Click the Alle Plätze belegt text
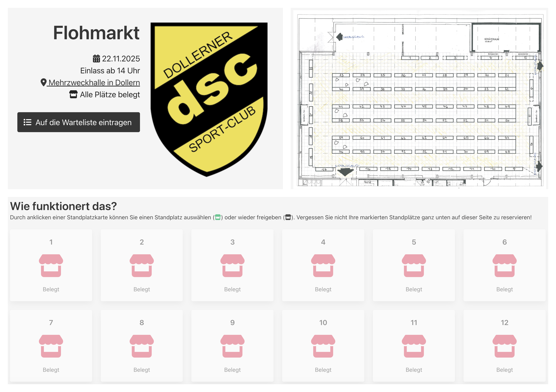556x392 pixels. click(110, 95)
